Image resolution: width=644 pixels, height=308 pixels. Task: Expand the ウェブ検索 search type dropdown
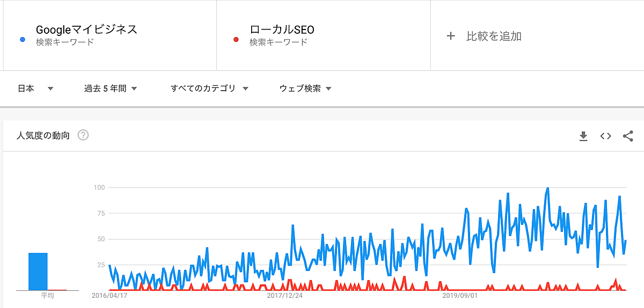click(305, 89)
